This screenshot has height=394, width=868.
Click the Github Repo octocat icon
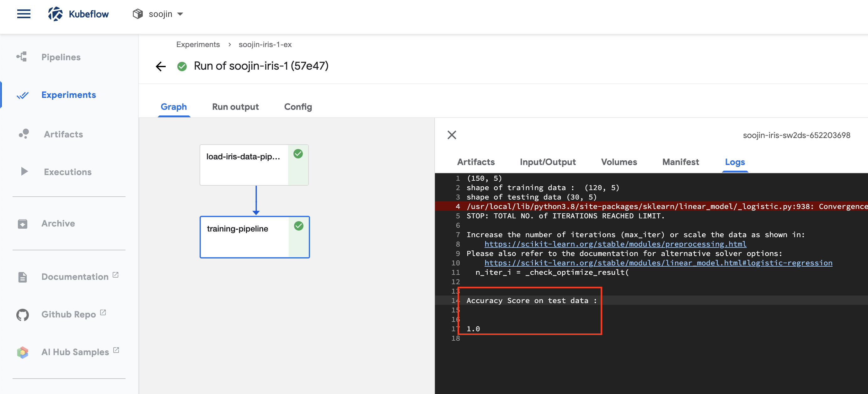(23, 314)
